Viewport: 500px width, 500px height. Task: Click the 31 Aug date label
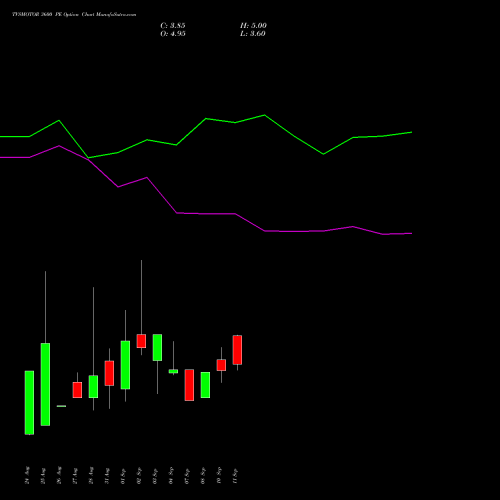click(x=107, y=475)
